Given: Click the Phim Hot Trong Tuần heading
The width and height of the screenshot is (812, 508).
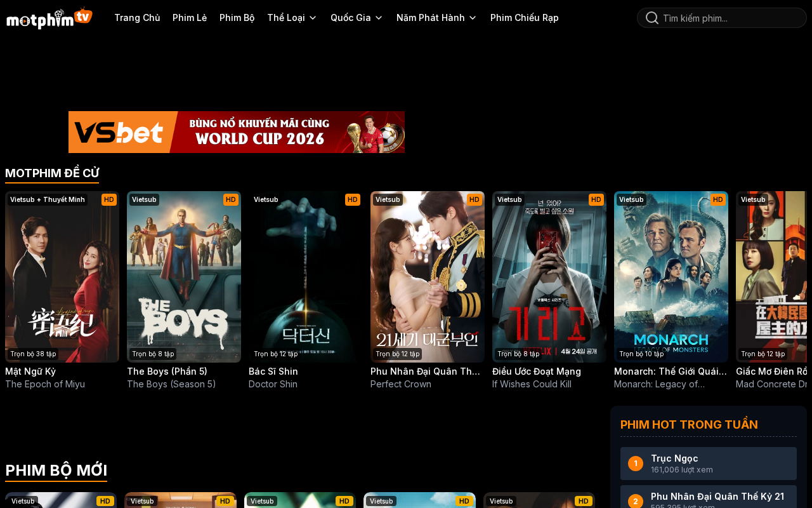Looking at the screenshot, I should [689, 424].
